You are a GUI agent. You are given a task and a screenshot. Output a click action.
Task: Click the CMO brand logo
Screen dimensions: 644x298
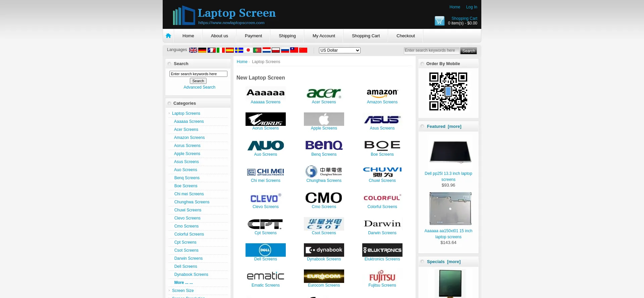point(324,198)
